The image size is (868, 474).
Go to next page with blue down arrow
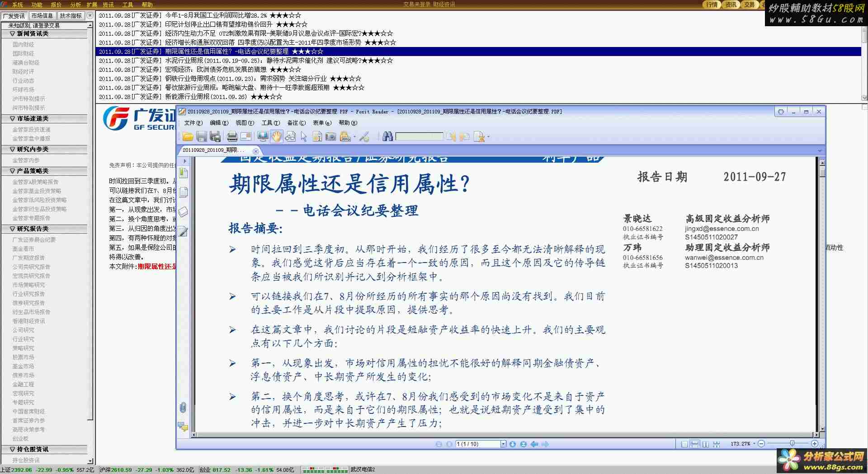click(513, 444)
